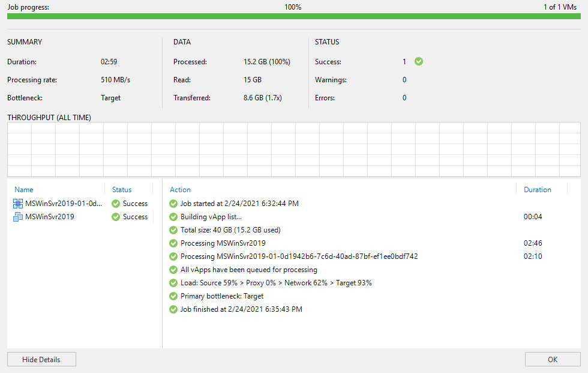This screenshot has width=588, height=373.
Task: Click the Success text in MSWinSvr2019 row
Action: [x=136, y=216]
